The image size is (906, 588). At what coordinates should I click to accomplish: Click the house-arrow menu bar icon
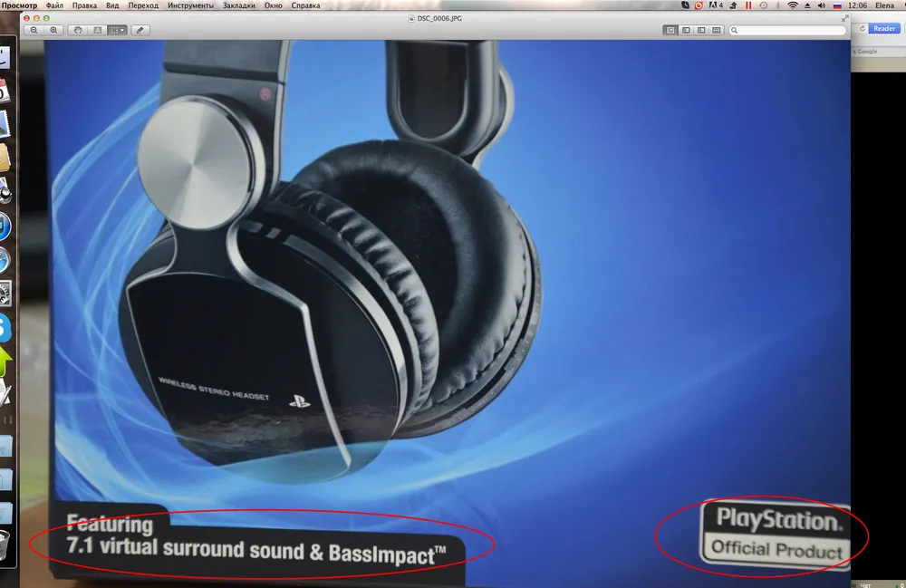(x=733, y=5)
